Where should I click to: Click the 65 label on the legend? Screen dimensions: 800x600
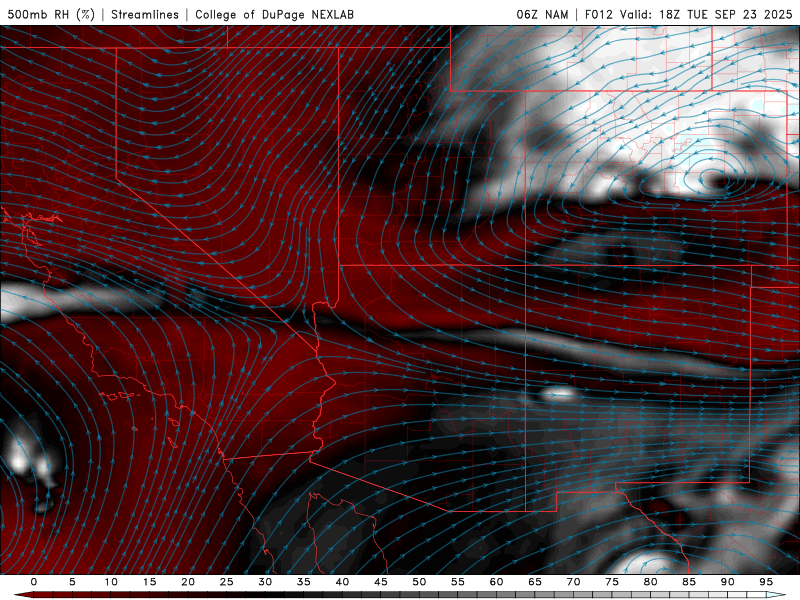535,582
